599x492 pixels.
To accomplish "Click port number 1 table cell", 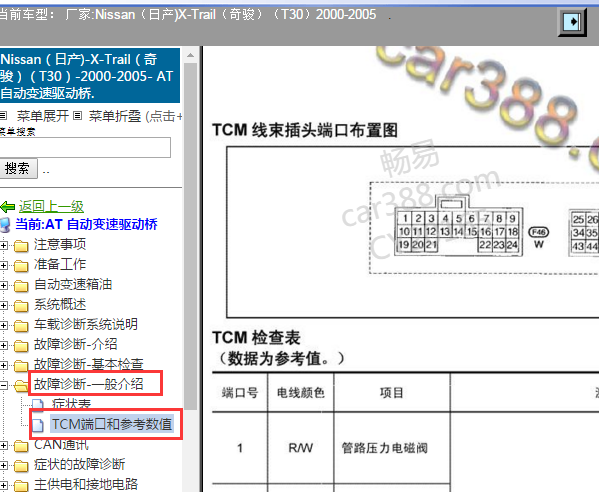I will pyautogui.click(x=240, y=448).
